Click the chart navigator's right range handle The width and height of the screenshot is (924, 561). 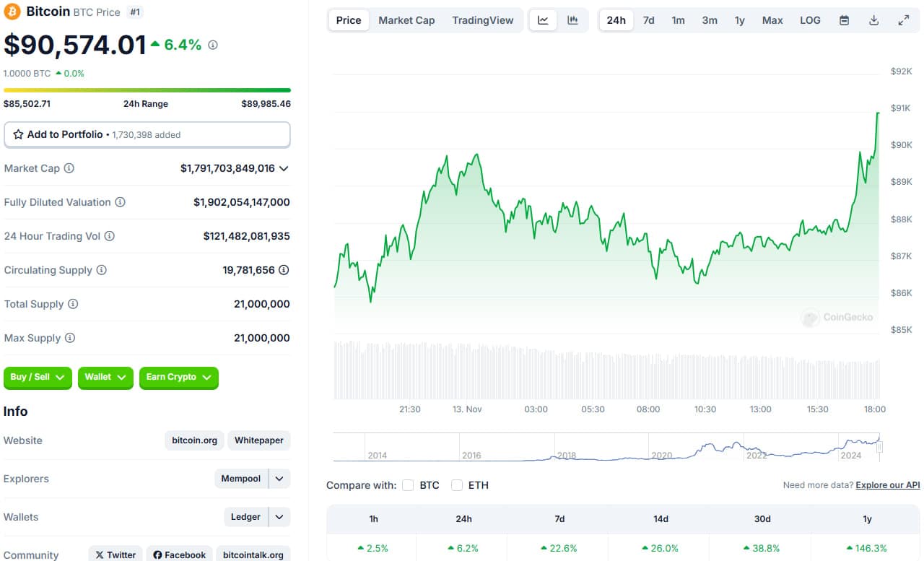(880, 448)
